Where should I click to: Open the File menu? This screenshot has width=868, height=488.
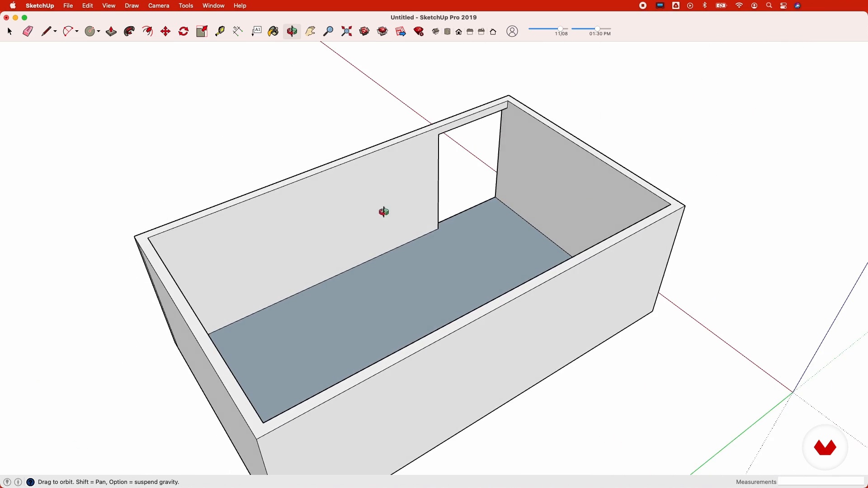coord(68,6)
